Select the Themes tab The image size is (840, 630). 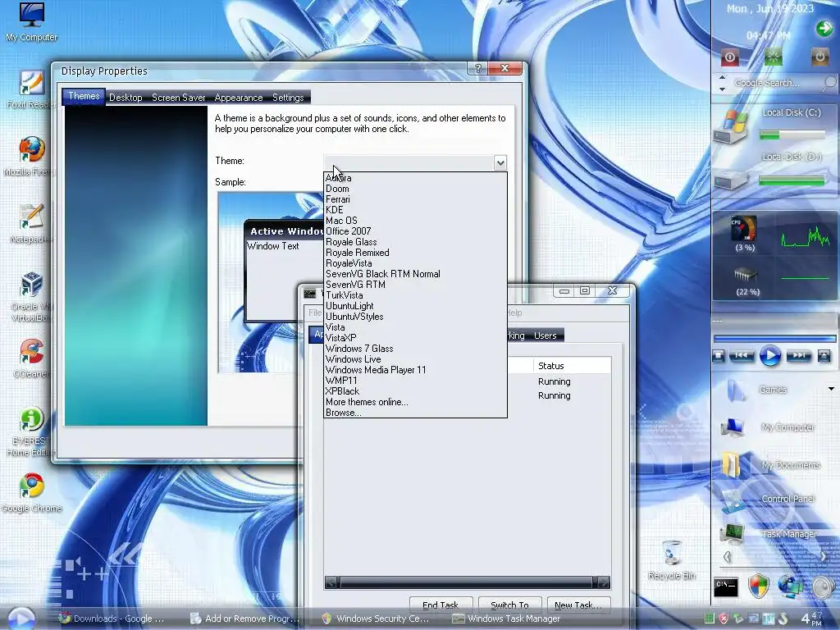click(x=84, y=97)
